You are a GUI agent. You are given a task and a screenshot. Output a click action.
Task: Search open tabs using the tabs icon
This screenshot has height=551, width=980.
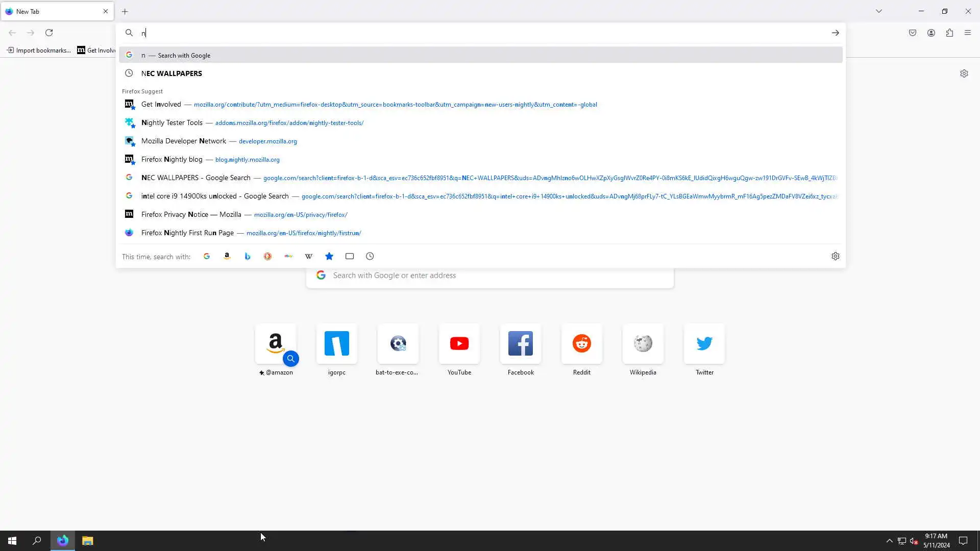click(350, 256)
